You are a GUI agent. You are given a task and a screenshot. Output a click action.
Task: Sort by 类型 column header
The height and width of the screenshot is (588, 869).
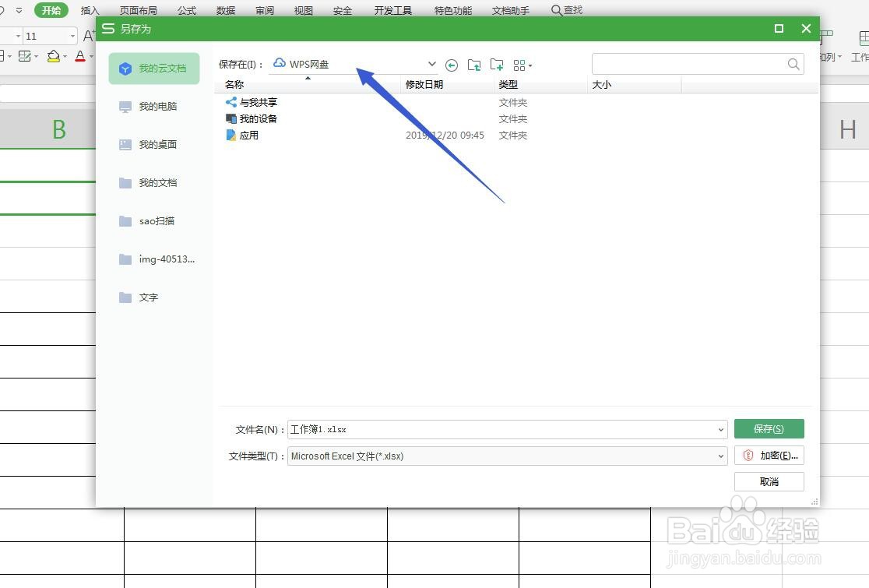[x=540, y=85]
